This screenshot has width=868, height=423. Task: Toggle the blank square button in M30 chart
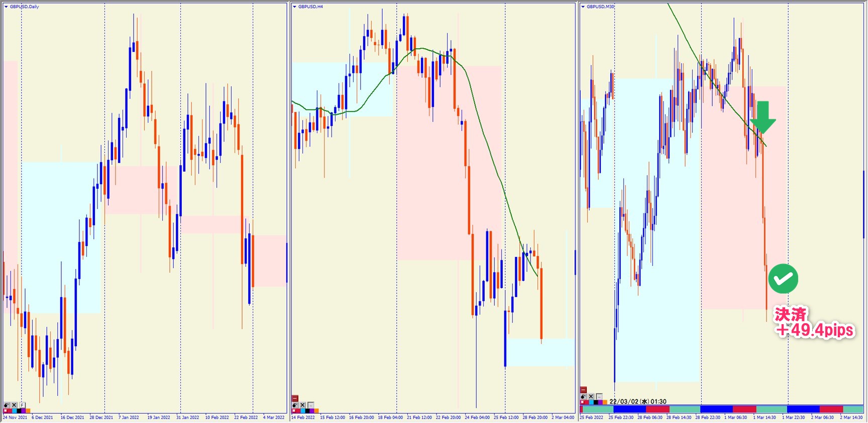pos(599,396)
